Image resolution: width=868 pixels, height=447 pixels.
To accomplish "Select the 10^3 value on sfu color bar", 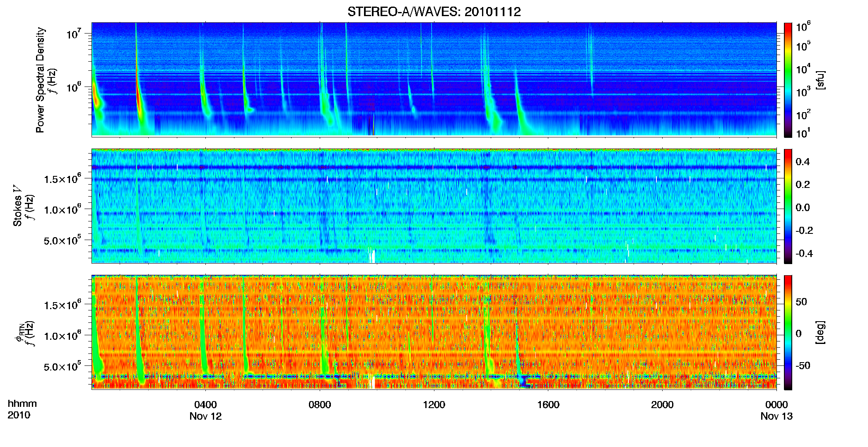I will [x=803, y=92].
